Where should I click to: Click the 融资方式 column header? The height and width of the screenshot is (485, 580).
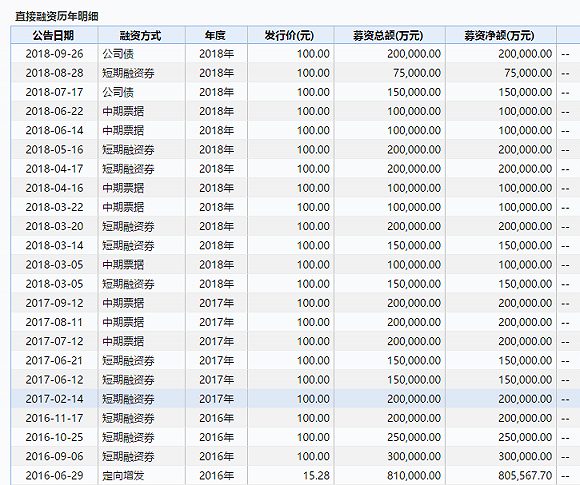point(141,35)
